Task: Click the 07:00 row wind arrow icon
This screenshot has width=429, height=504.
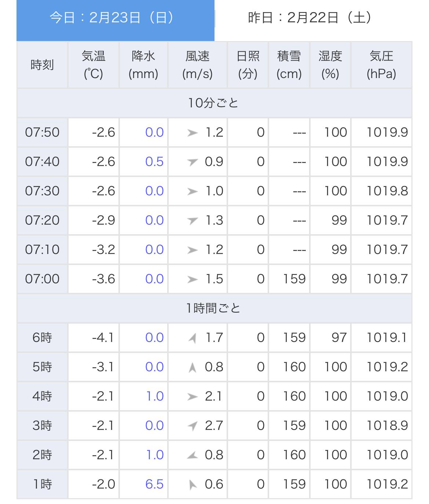Action: point(192,279)
